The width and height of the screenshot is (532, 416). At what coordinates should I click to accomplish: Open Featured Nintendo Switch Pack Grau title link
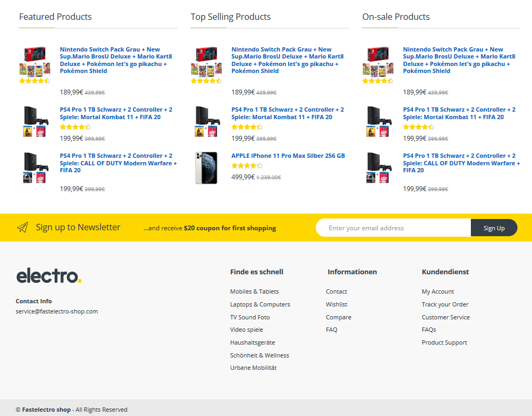(x=116, y=60)
